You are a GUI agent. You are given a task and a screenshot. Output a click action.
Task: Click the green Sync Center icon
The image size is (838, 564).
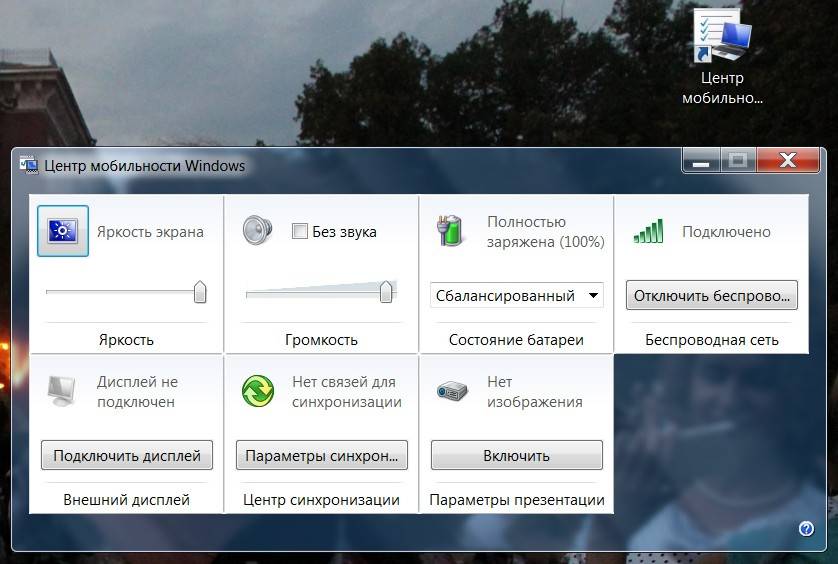click(258, 391)
